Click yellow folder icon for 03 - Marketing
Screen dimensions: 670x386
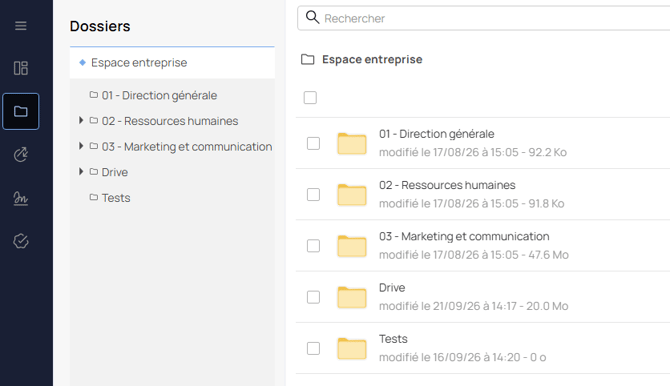352,246
